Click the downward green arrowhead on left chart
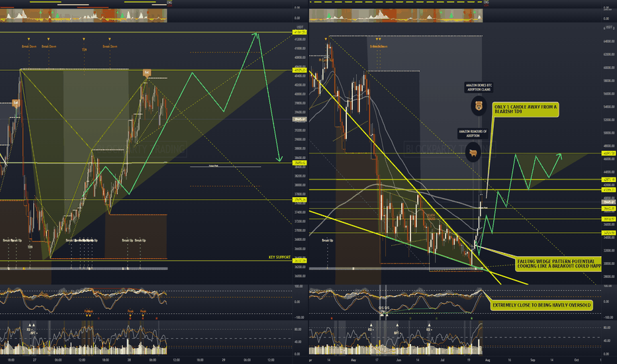The height and width of the screenshot is (364, 617). [279, 159]
